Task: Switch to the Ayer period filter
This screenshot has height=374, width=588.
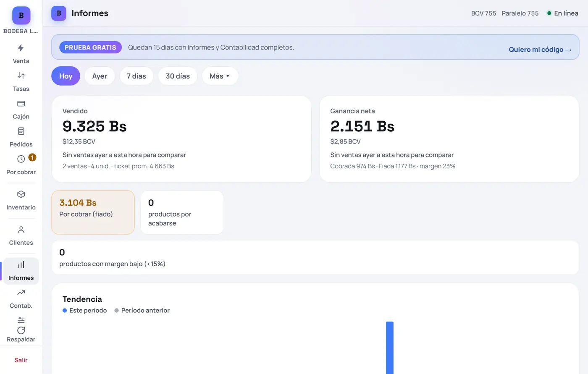Action: (100, 76)
